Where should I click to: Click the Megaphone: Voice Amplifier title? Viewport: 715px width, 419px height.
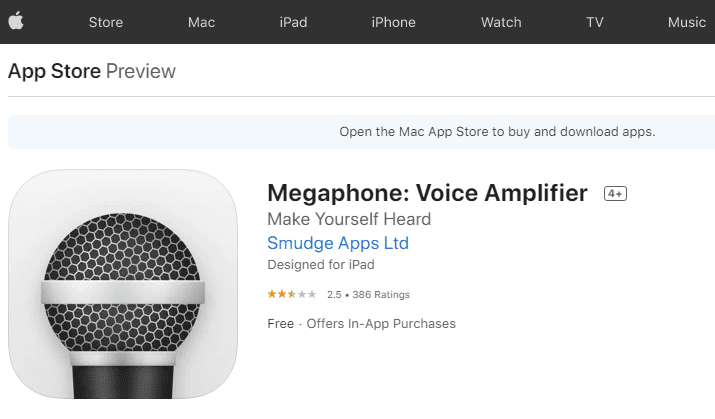point(427,193)
